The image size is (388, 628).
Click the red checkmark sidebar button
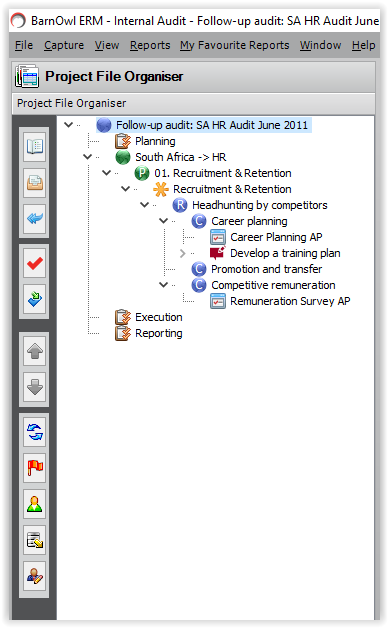pos(34,263)
